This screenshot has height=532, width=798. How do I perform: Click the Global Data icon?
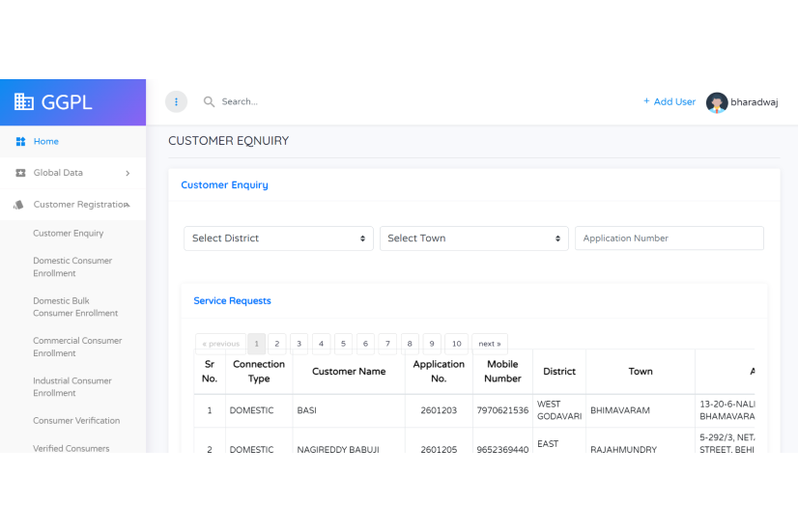click(x=20, y=173)
